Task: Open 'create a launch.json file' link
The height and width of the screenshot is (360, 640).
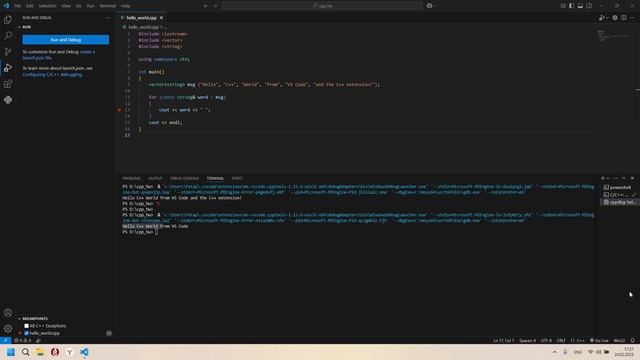Action: (58, 55)
